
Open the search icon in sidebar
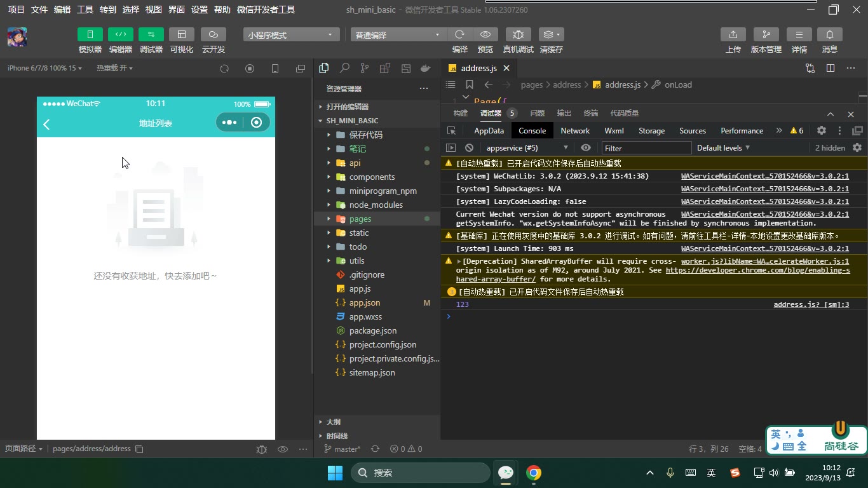tap(344, 68)
